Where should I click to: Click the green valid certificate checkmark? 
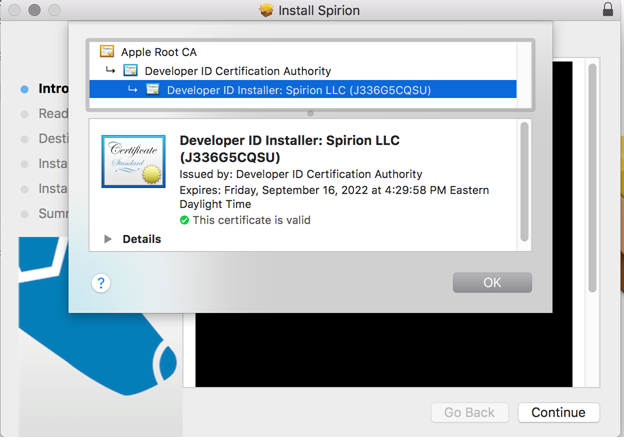[184, 220]
